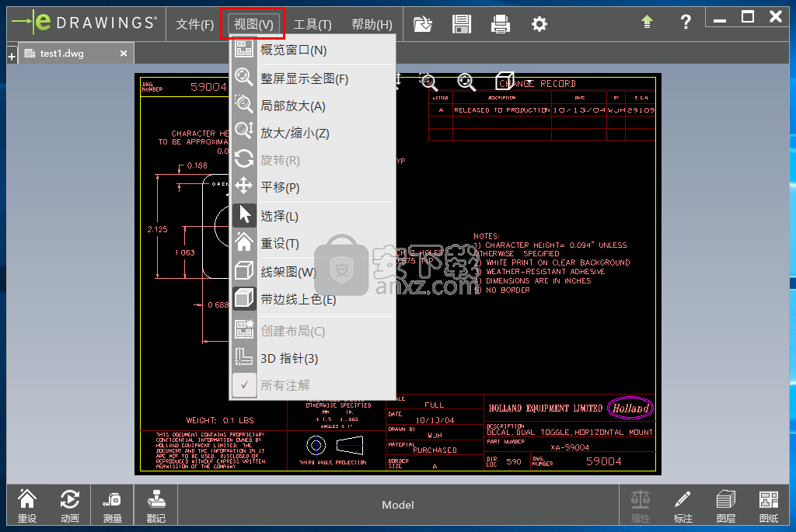Viewport: 796px width, 532px height.
Task: Click the select arrow cursor icon in menu
Action: coord(244,214)
